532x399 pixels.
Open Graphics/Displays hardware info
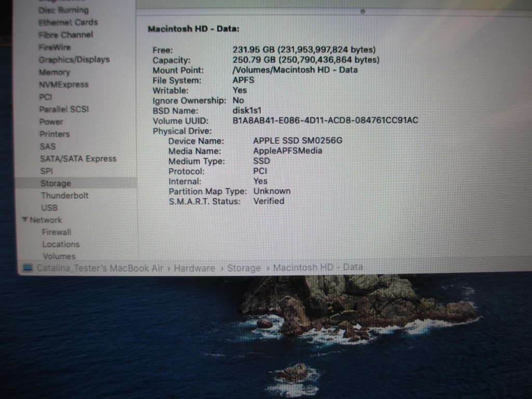tap(74, 60)
